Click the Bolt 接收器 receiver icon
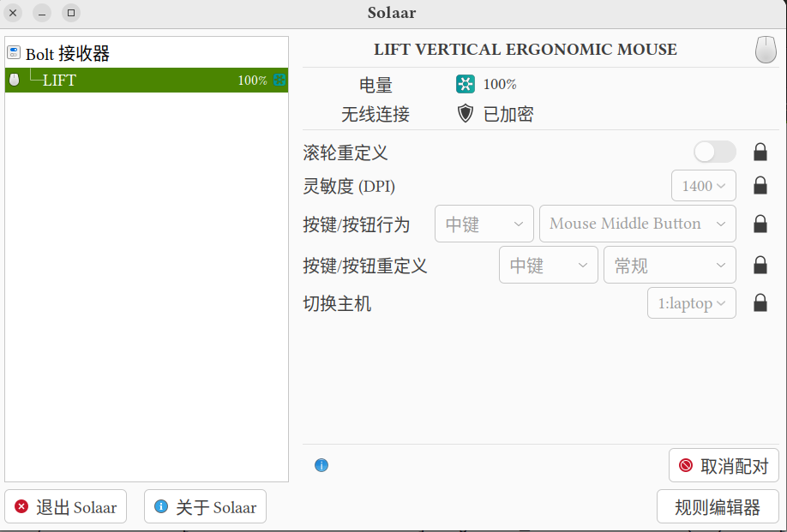Viewport: 787px width, 532px height. (13, 52)
